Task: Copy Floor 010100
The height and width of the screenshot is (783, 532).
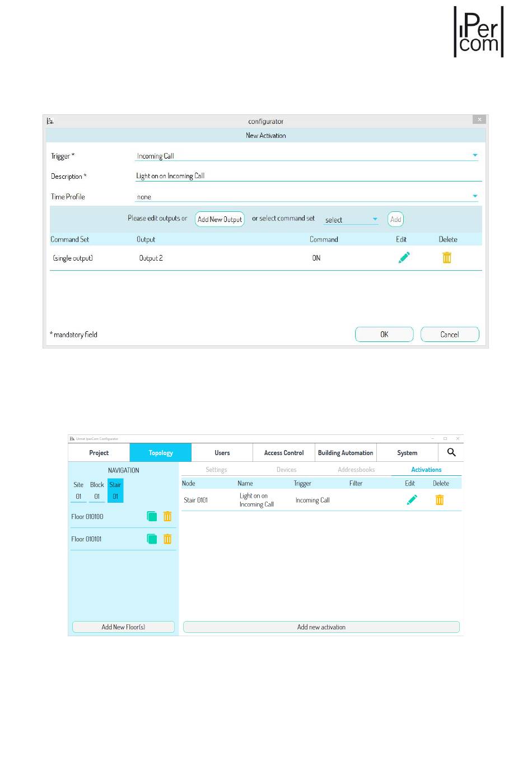Action: pos(152,516)
